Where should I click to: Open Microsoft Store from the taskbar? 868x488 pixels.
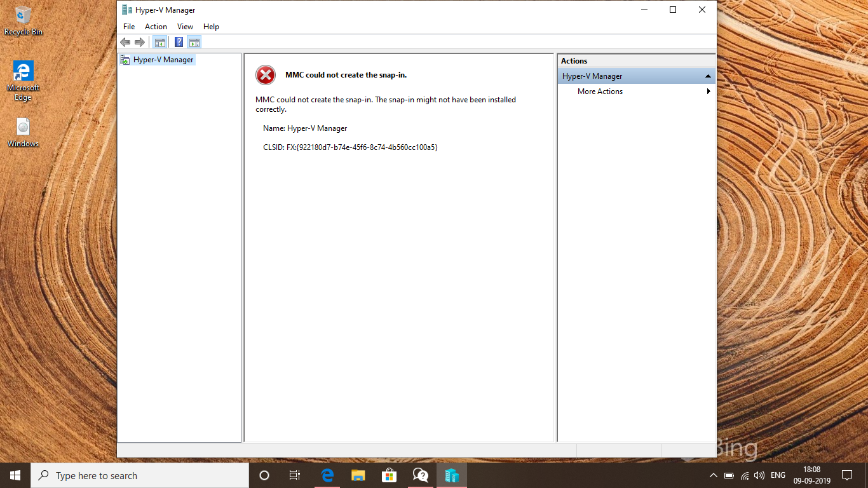pyautogui.click(x=389, y=475)
